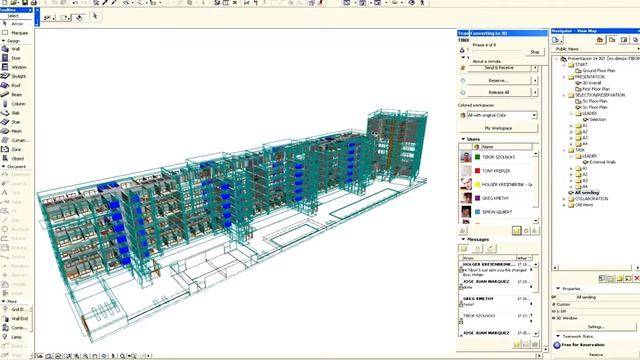Activate the Object tool
The image size is (640, 360).
pos(16,158)
